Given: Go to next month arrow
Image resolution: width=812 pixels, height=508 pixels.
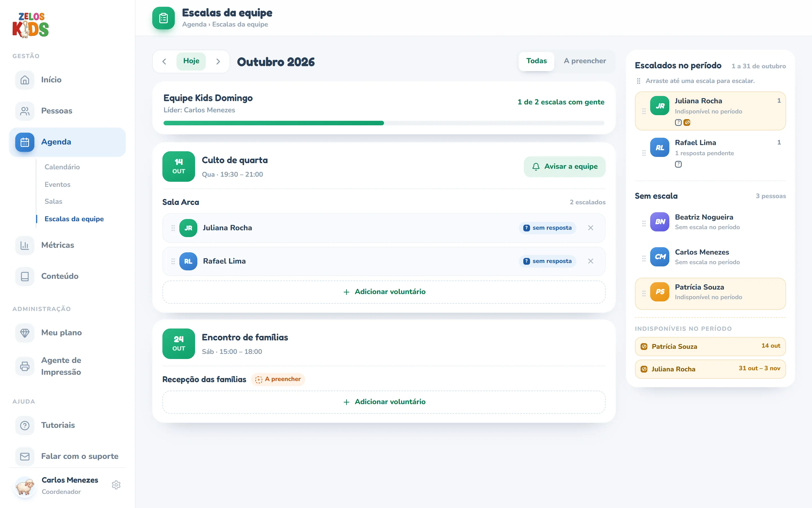Looking at the screenshot, I should click(x=218, y=62).
